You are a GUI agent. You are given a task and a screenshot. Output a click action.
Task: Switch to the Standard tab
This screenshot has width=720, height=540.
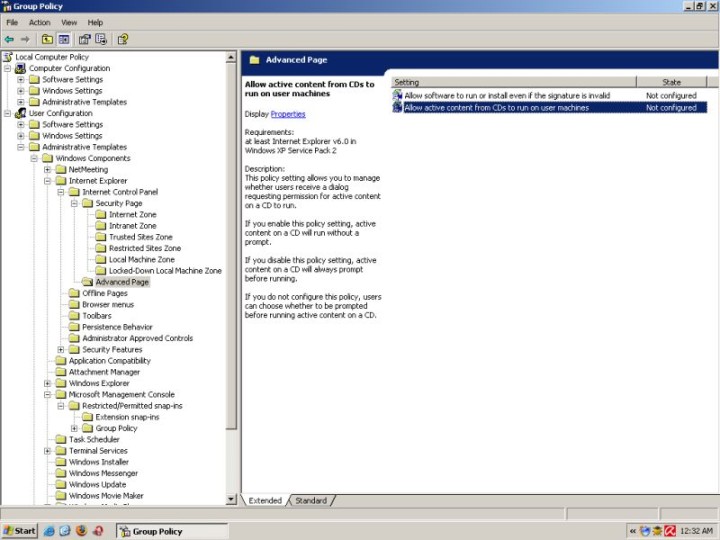pos(311,500)
